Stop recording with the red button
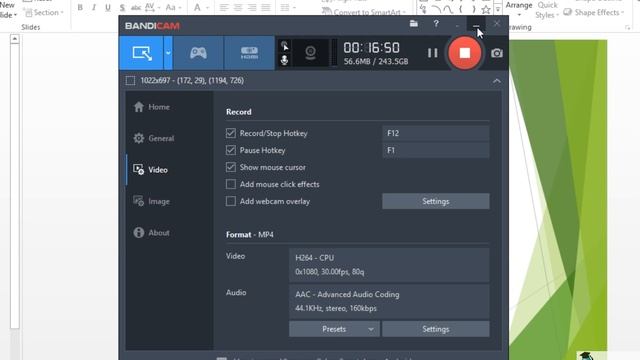The height and width of the screenshot is (360, 640). tap(464, 53)
